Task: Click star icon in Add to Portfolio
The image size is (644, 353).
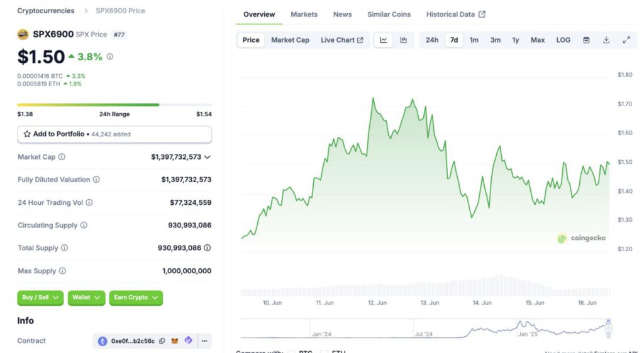Action: click(27, 134)
